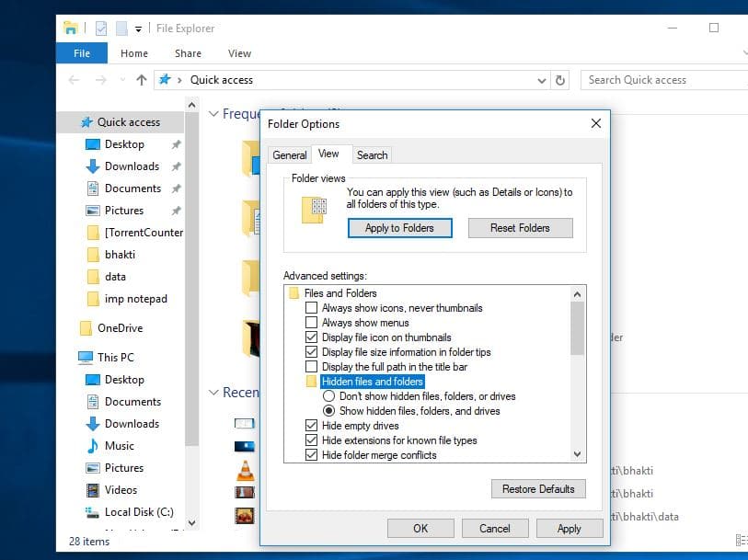
Task: Uncheck Hide extensions for known file types
Action: 312,440
